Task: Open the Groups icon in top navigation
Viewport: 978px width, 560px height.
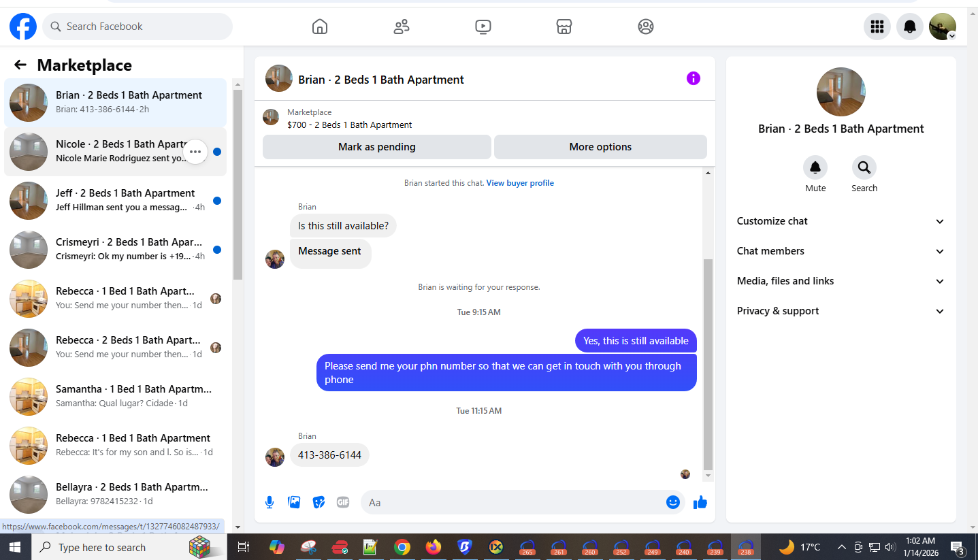Action: point(646,27)
